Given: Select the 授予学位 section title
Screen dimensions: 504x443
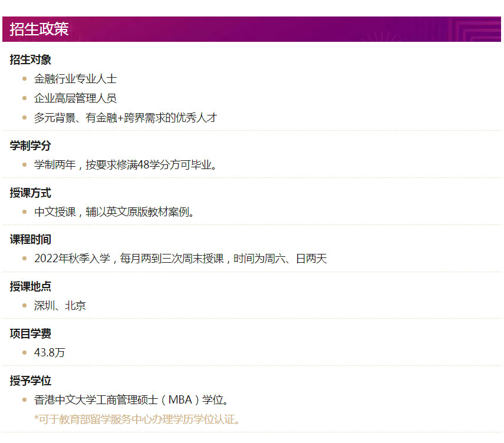Looking at the screenshot, I should 30,381.
